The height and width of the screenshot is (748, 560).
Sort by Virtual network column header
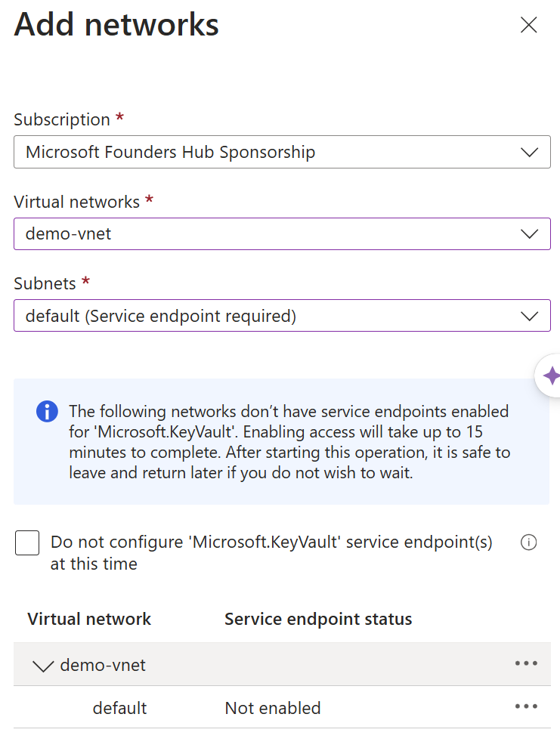[x=89, y=620]
